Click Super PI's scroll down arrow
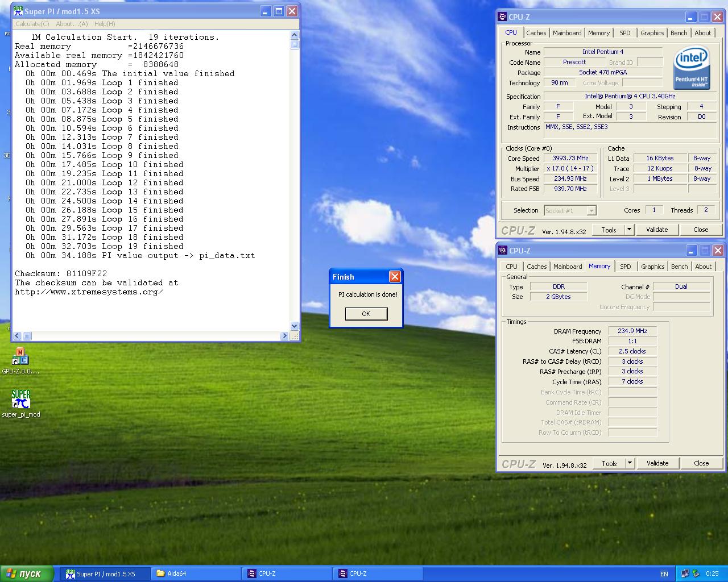 pyautogui.click(x=295, y=326)
